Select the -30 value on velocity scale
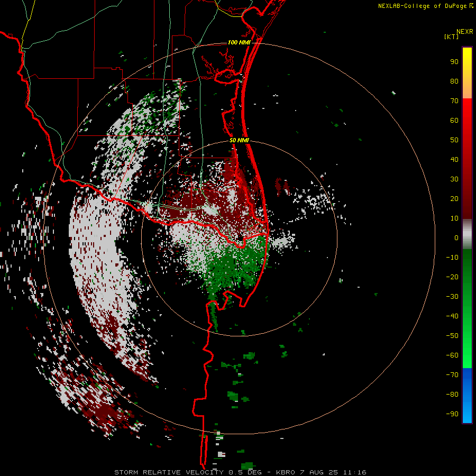476x476 pixels. coord(452,297)
